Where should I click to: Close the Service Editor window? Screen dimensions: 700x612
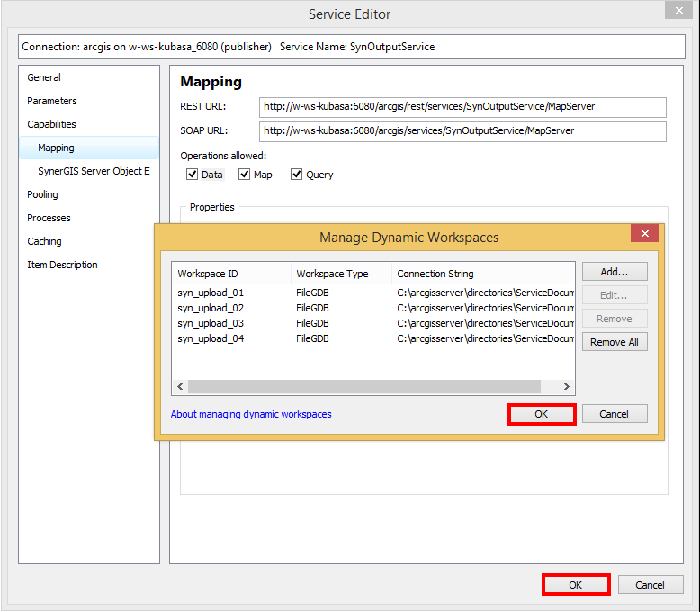678,10
